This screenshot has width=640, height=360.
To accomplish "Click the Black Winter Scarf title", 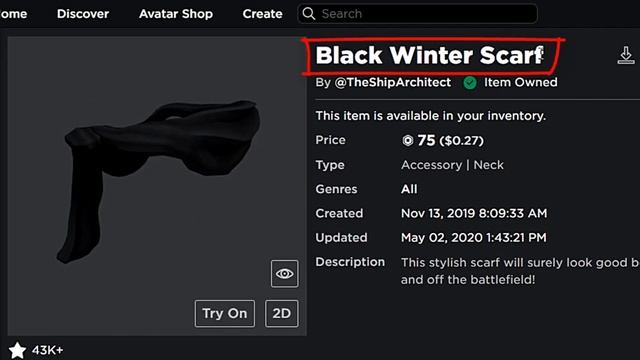I will [x=429, y=56].
